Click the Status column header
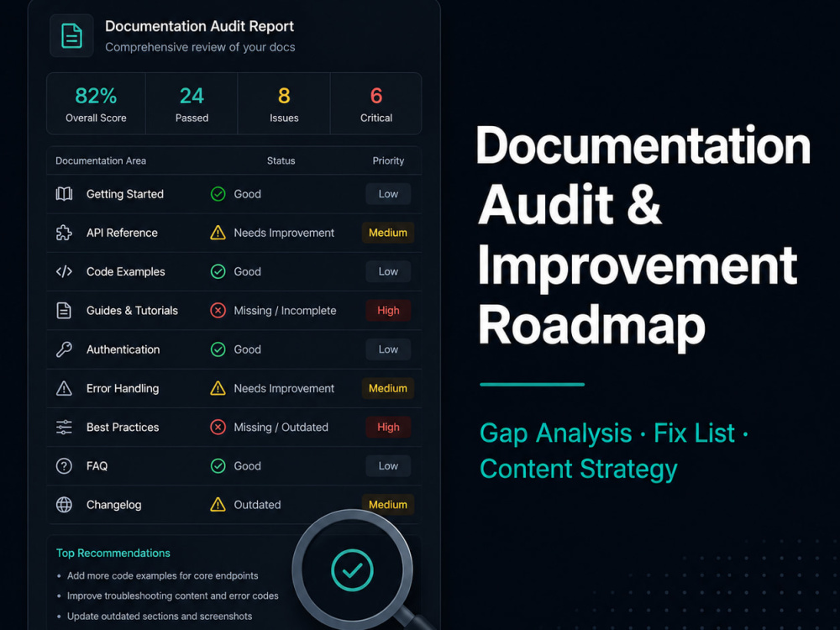Screen dimensions: 840x630 (x=281, y=160)
